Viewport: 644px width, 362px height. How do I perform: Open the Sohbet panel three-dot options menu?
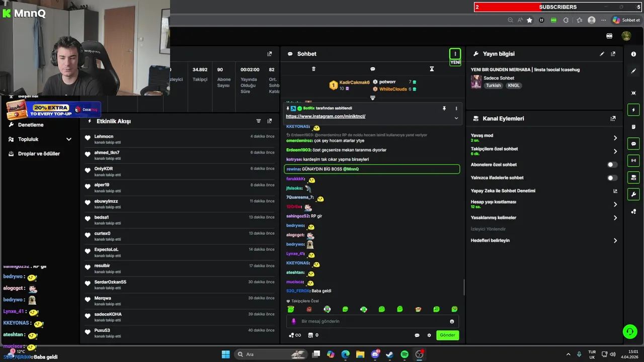point(455,54)
